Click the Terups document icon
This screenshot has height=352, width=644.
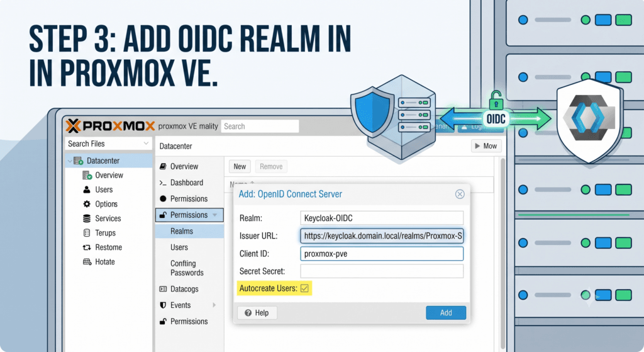pos(87,233)
